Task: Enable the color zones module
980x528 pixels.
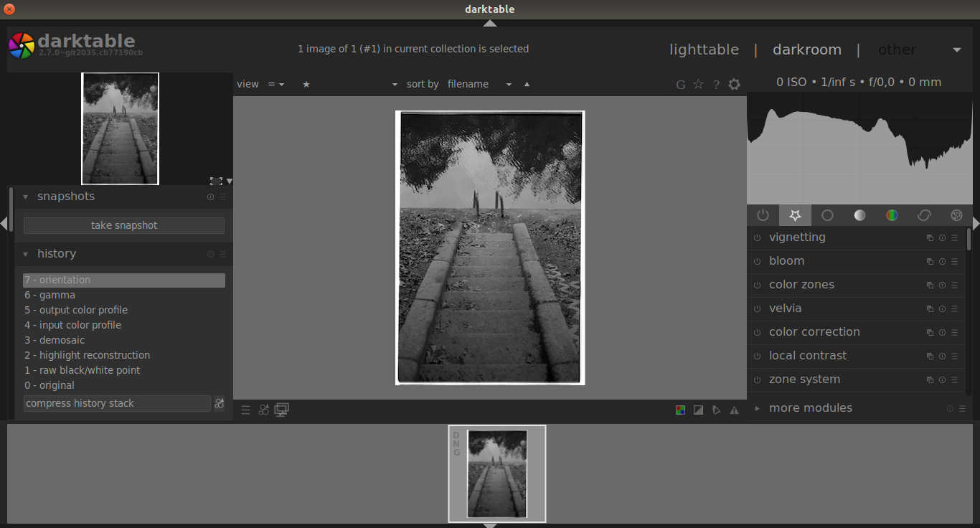Action: 757,286
